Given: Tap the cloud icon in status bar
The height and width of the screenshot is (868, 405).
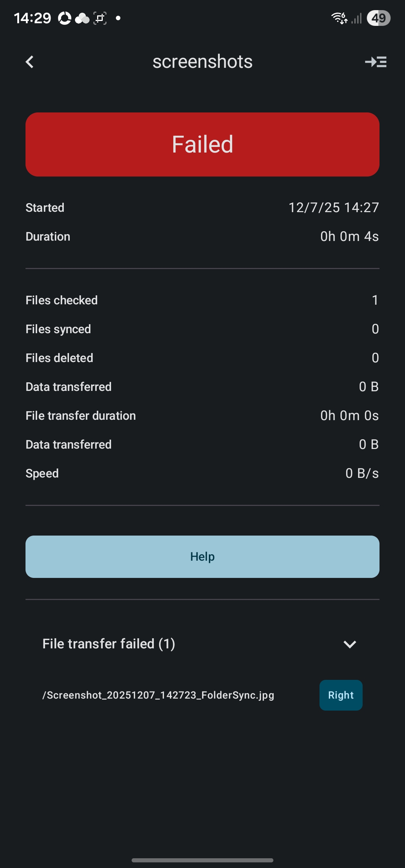Looking at the screenshot, I should pos(82,18).
